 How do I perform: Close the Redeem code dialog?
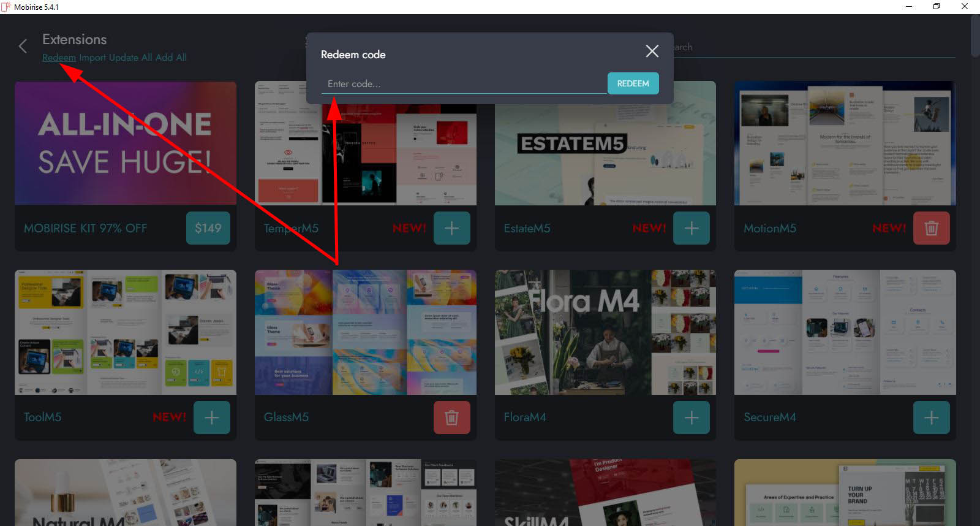coord(652,51)
